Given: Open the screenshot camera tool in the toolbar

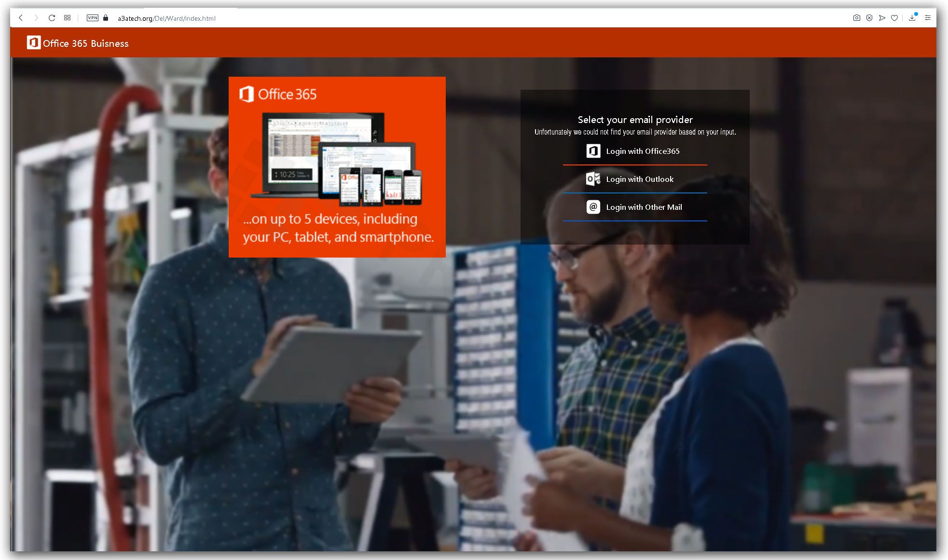Looking at the screenshot, I should pyautogui.click(x=856, y=18).
